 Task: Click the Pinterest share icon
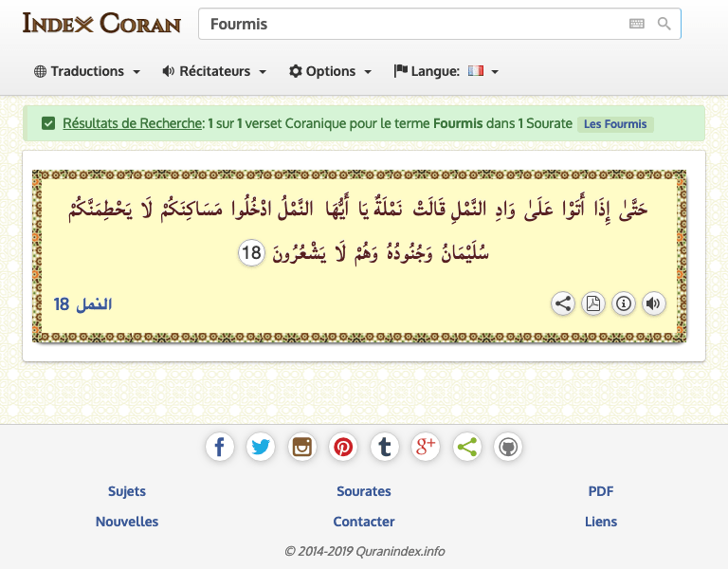(x=343, y=447)
